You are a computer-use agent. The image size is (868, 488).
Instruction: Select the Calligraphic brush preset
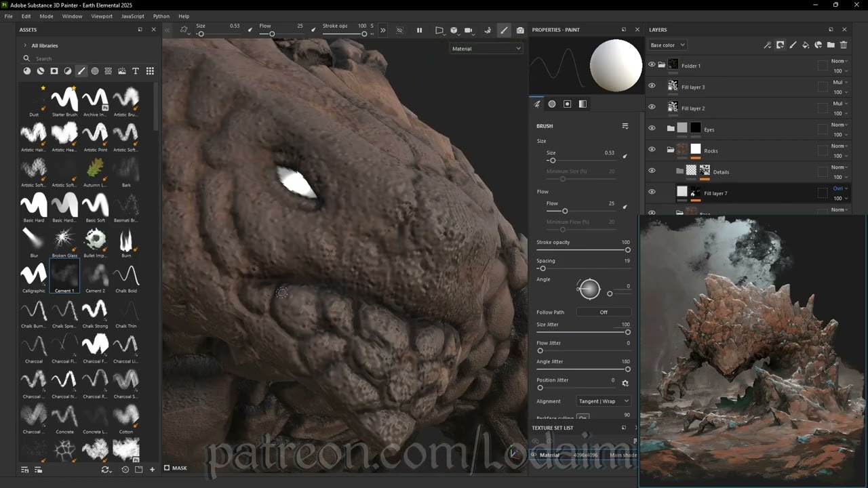tap(34, 277)
